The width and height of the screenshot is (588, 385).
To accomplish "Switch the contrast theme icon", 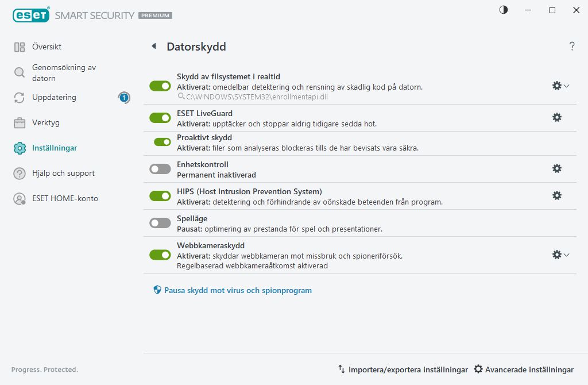I will pos(504,10).
